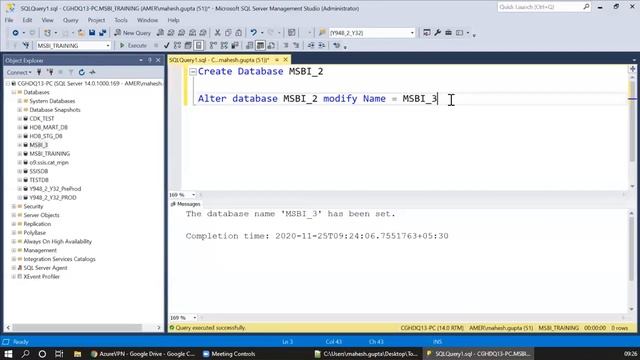Select the Integration Services Catalogs node
The height and width of the screenshot is (360, 640).
click(x=59, y=259)
